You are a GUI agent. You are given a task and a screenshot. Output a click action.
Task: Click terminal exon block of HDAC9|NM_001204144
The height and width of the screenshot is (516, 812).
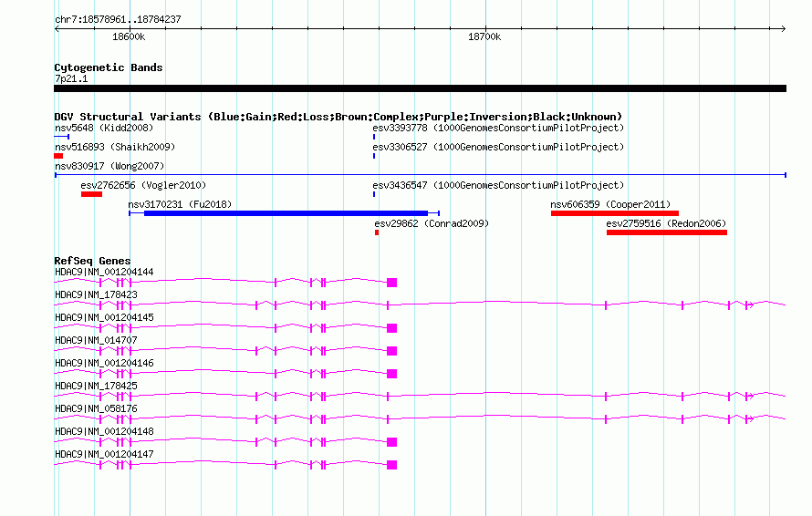392,283
